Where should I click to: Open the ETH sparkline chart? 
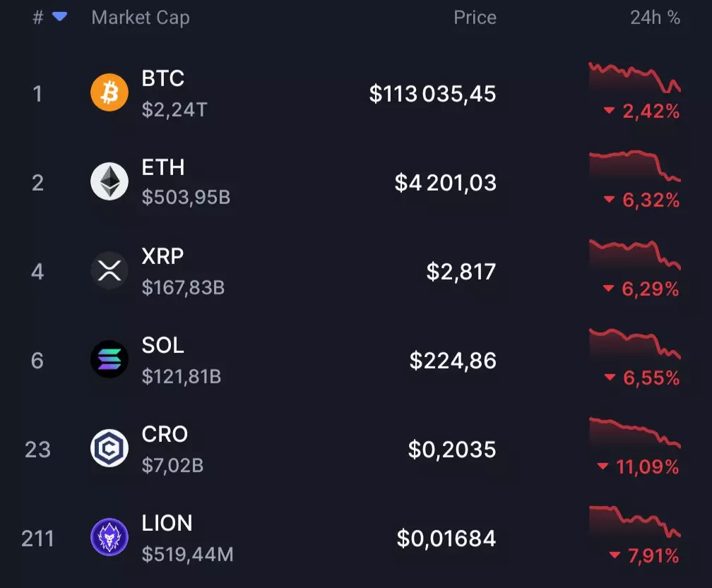coord(634,166)
